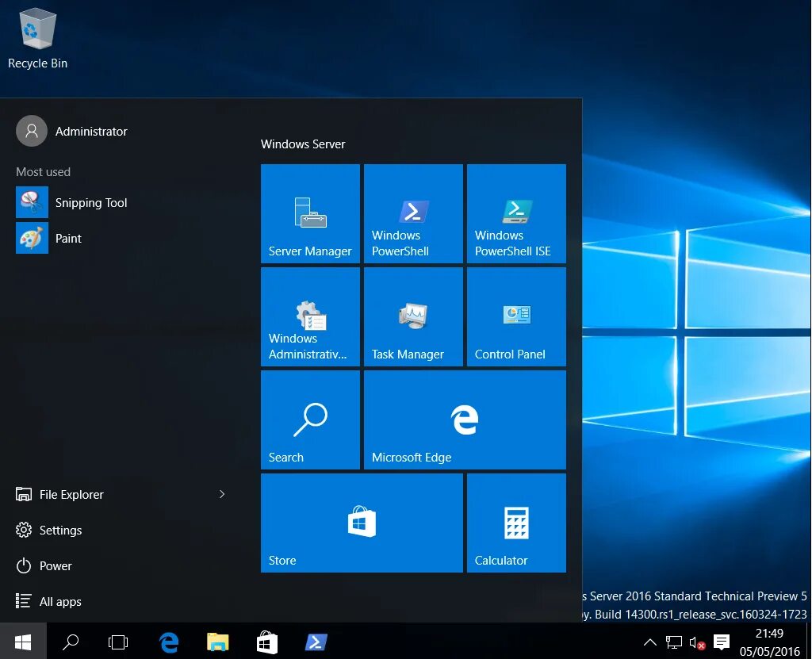Launch PowerShell from the taskbar
This screenshot has height=659, width=812.
pos(316,642)
